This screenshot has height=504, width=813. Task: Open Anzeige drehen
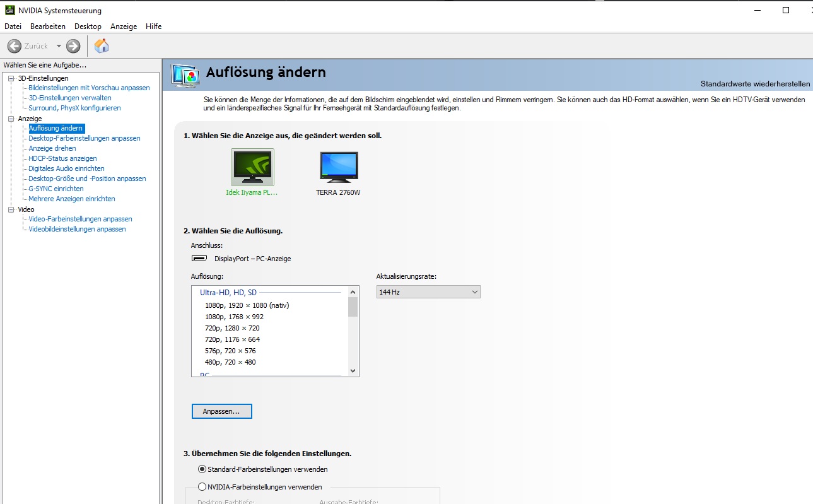52,148
